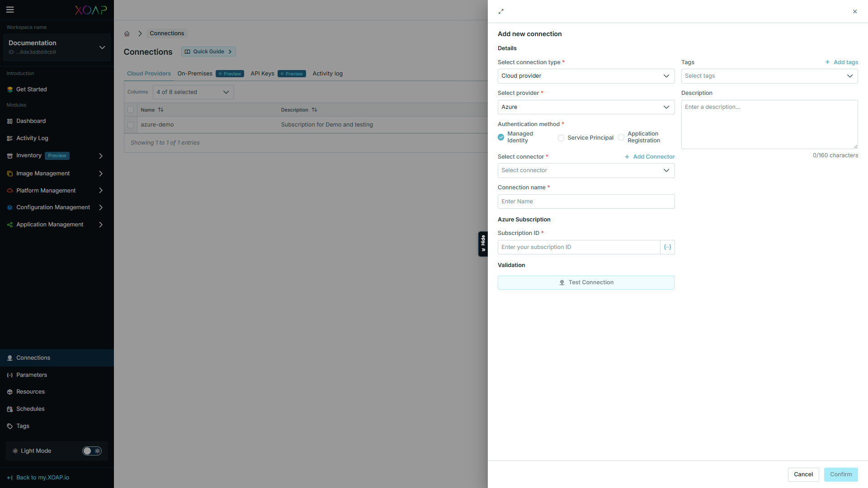This screenshot has width=868, height=488.
Task: Sort by the Description column
Action: click(x=314, y=110)
